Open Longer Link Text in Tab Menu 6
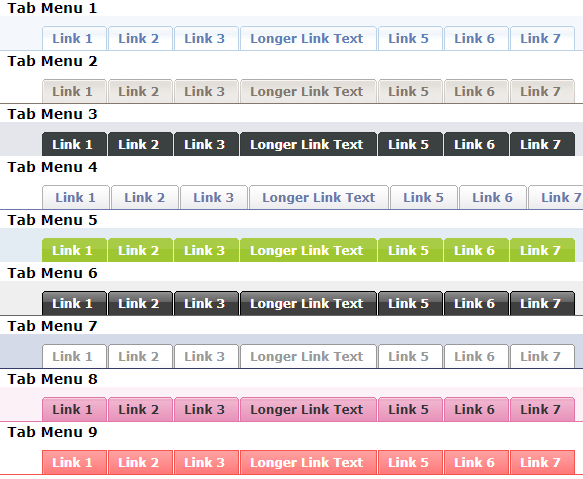583x479 pixels. (308, 303)
